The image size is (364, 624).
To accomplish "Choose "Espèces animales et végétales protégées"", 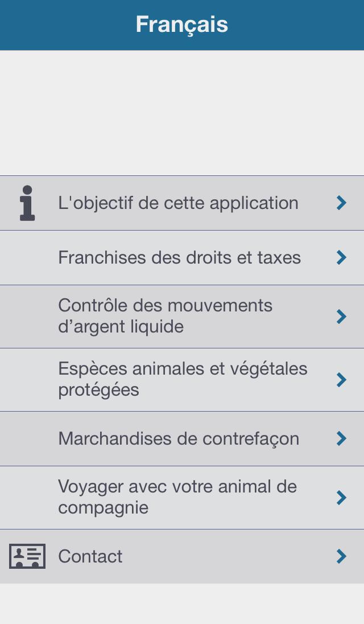I will [x=182, y=379].
